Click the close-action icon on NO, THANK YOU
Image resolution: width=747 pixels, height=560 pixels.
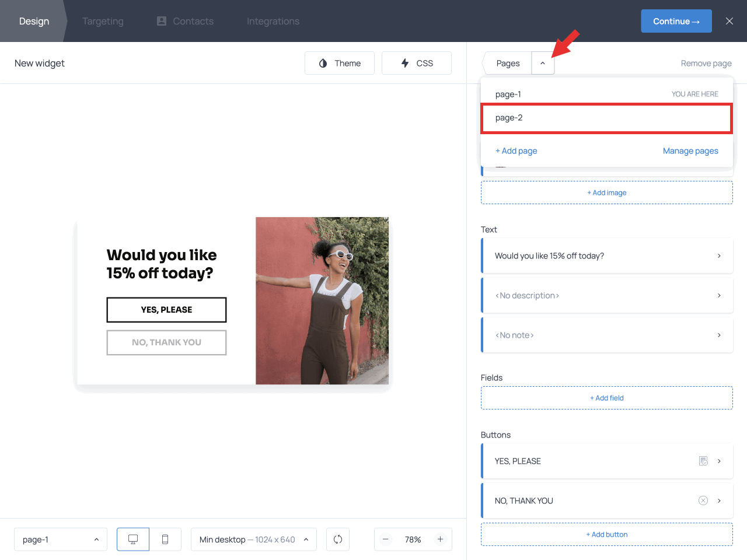point(703,501)
